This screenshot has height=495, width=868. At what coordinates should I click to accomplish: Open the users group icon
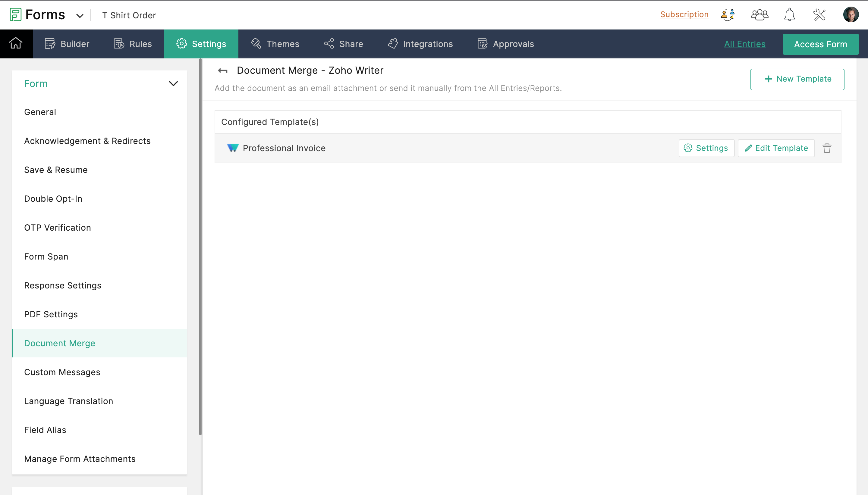click(x=759, y=15)
